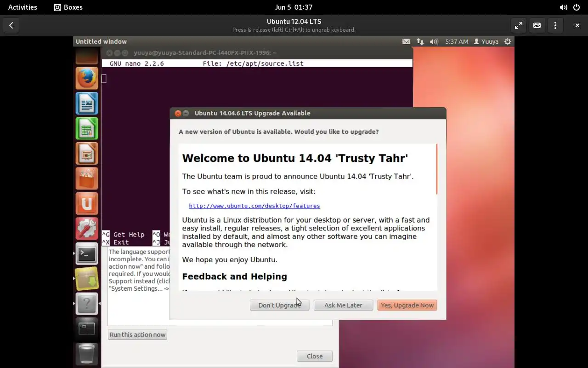Click Yes, Upgrade Now
This screenshot has height=368, width=588.
(x=407, y=305)
